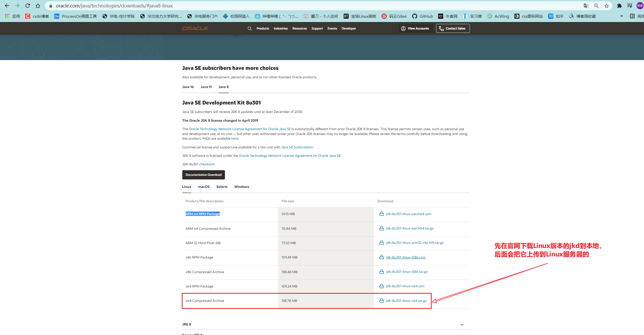644x335 pixels.
Task: Click the x64 Compressed Archive description
Action: tap(205, 301)
